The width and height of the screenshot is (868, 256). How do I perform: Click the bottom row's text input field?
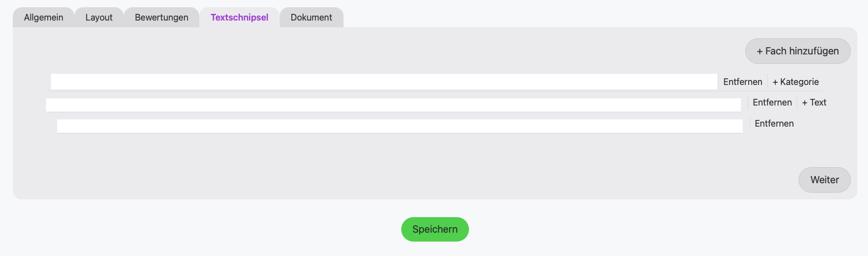[400, 126]
